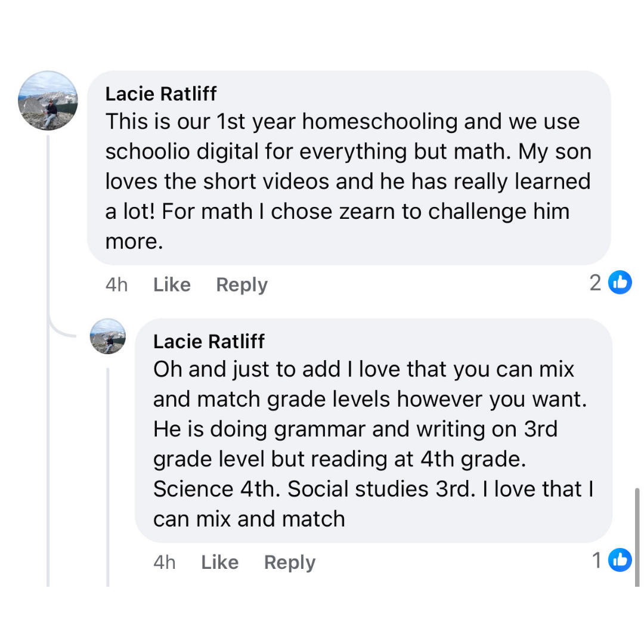Click the first comment's gray text bubble
Image resolution: width=644 pixels, height=644 pixels.
pyautogui.click(x=349, y=167)
